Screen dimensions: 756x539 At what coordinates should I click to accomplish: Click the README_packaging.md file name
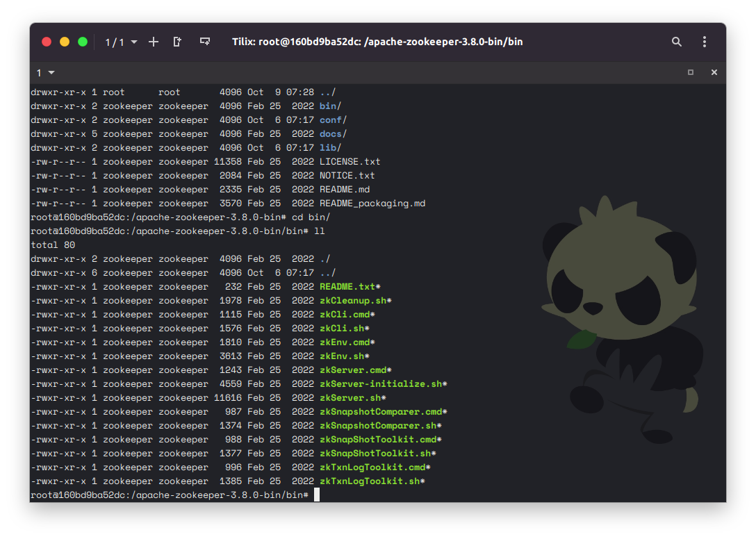point(372,204)
